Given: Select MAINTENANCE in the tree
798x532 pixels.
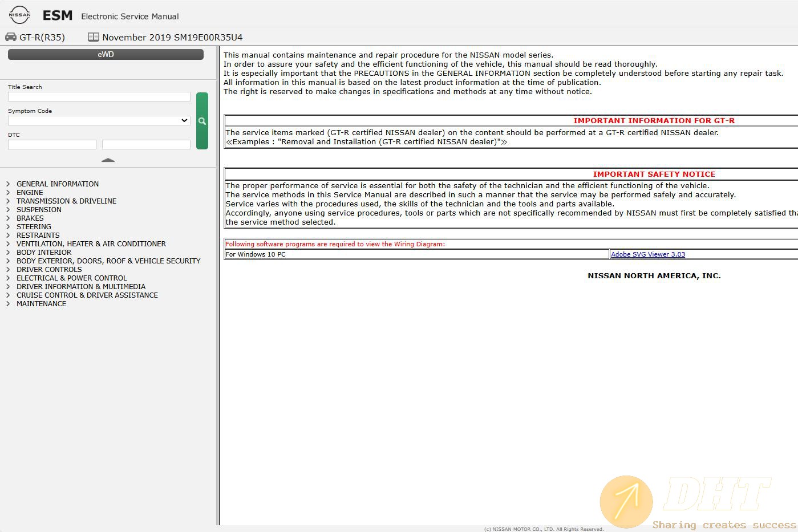Looking at the screenshot, I should (x=41, y=304).
